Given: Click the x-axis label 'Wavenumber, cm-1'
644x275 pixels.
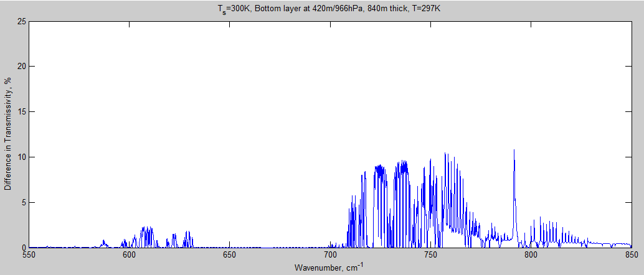Looking at the screenshot, I should click(x=330, y=268).
